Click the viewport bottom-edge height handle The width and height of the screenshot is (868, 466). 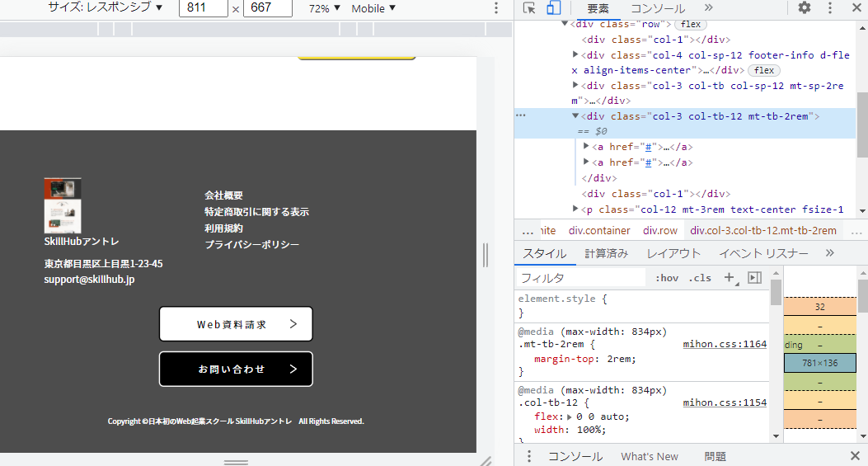pos(236,462)
